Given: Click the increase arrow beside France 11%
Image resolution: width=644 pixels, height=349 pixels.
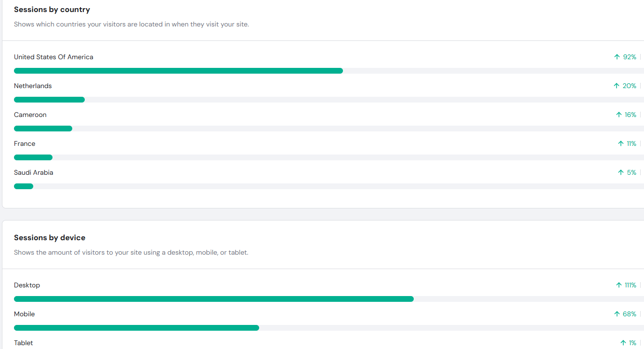Looking at the screenshot, I should point(621,143).
